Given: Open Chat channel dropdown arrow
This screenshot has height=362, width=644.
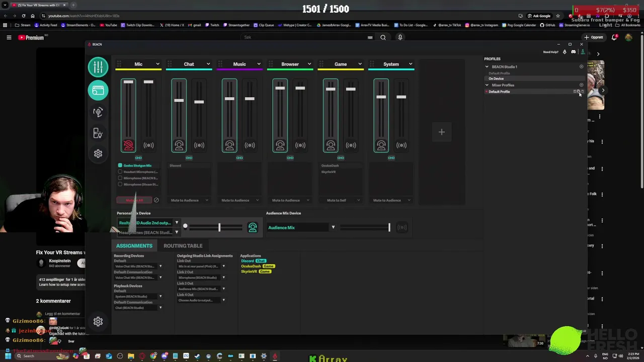Looking at the screenshot, I should [x=208, y=64].
